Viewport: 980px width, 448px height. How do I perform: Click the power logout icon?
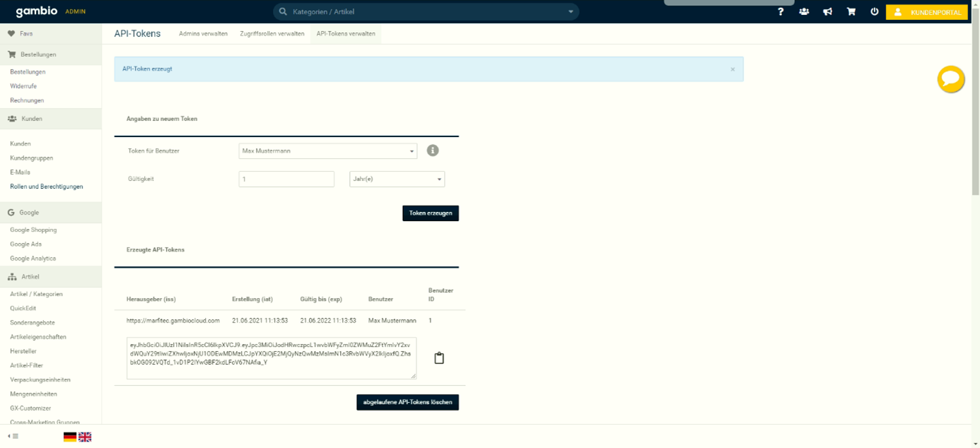coord(874,11)
